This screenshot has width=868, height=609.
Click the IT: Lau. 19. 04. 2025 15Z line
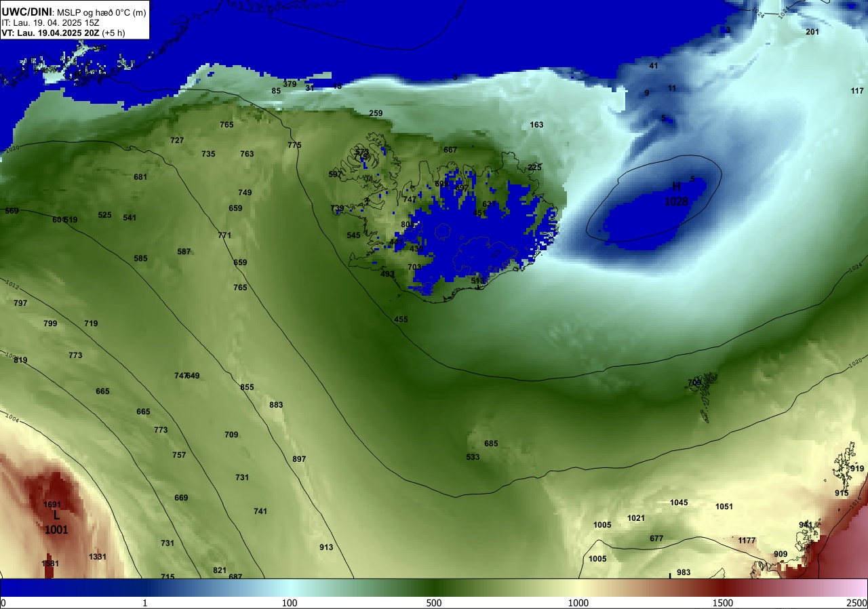click(51, 22)
